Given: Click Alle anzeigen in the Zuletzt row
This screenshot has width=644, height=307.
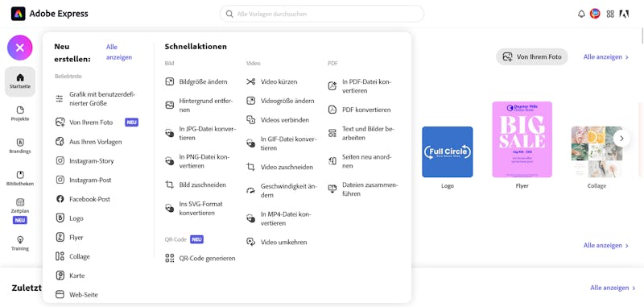Looking at the screenshot, I should 613,288.
